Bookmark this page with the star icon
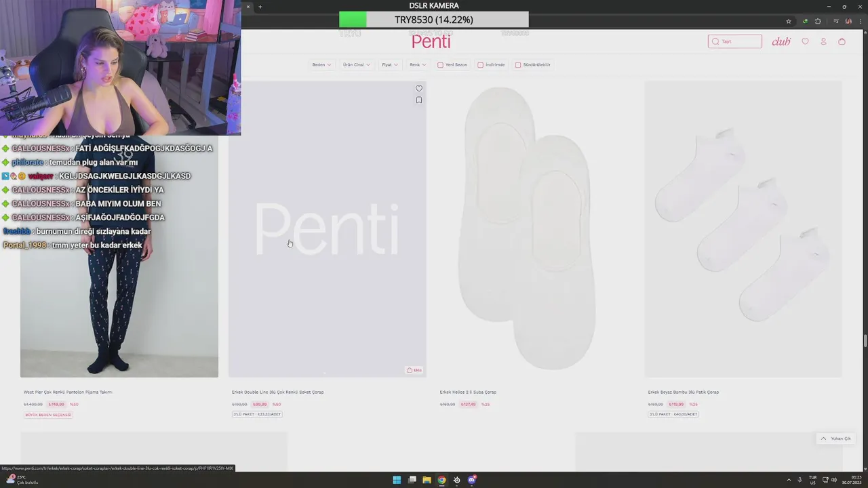 click(x=789, y=21)
